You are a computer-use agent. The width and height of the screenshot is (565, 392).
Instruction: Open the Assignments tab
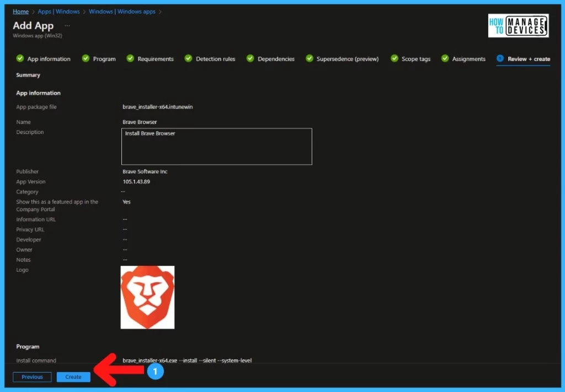click(x=468, y=59)
